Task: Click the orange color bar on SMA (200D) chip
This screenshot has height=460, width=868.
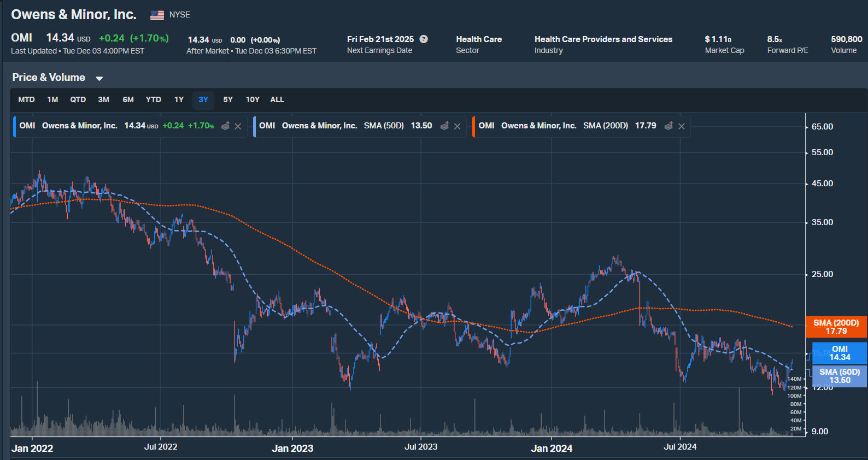Action: [474, 126]
